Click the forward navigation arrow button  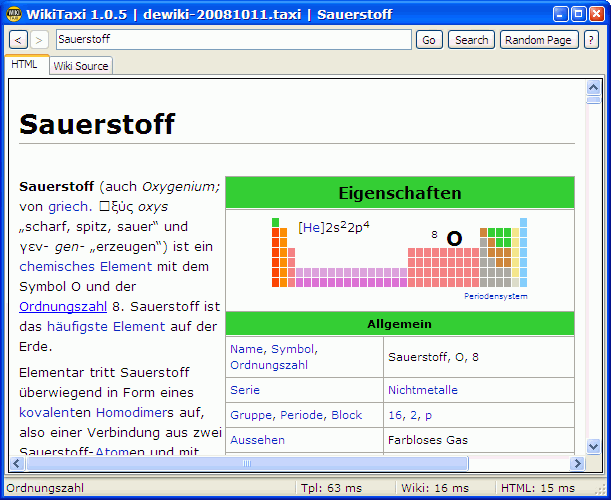coord(39,40)
